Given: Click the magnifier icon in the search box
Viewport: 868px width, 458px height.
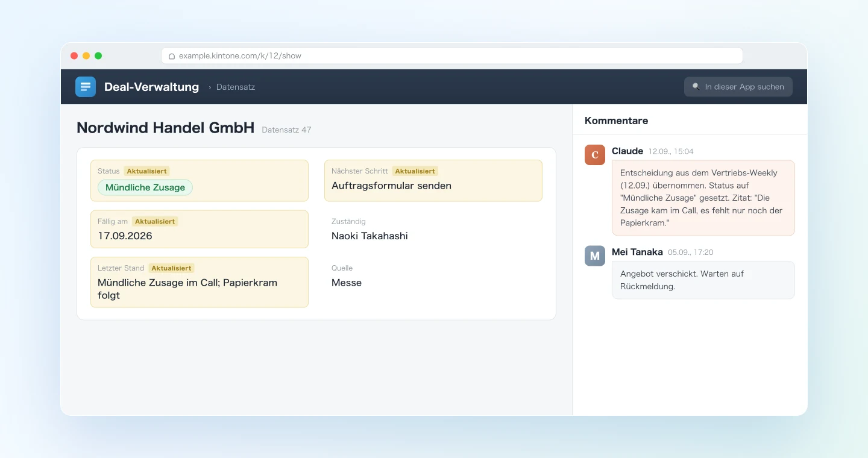Looking at the screenshot, I should 696,87.
